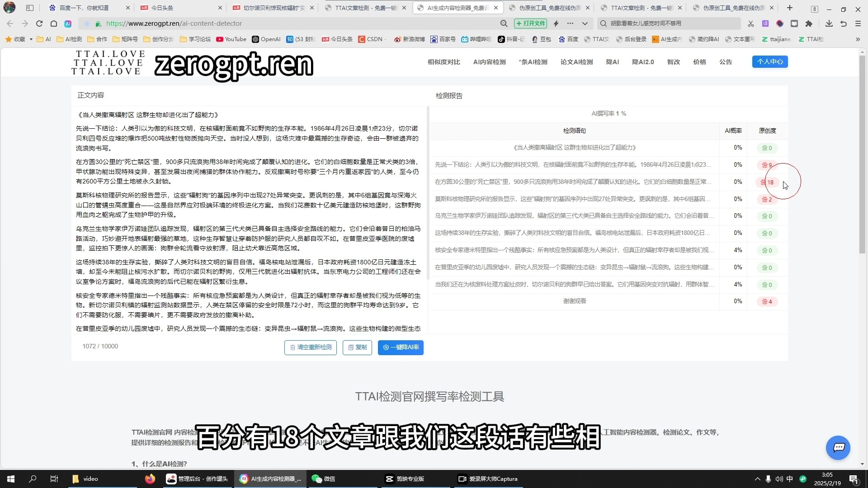Click the magnifier icon in address bar
Image resolution: width=868 pixels, height=488 pixels.
coord(504,23)
